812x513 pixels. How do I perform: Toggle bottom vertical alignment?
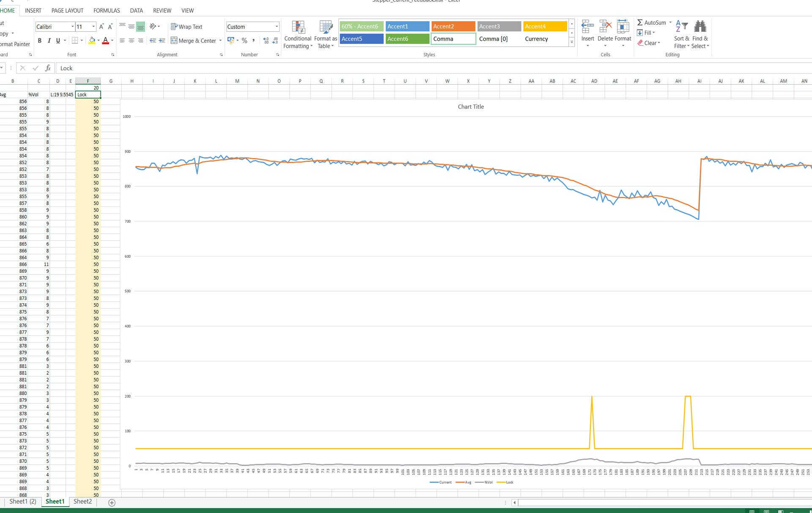[x=141, y=27]
